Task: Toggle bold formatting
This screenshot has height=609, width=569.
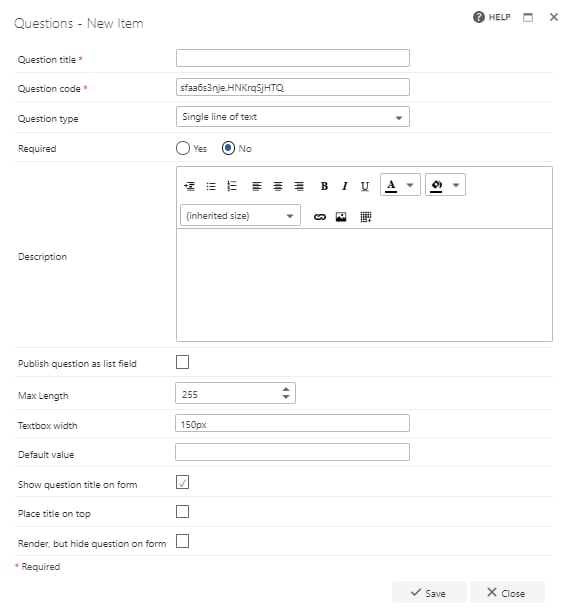Action: point(324,186)
